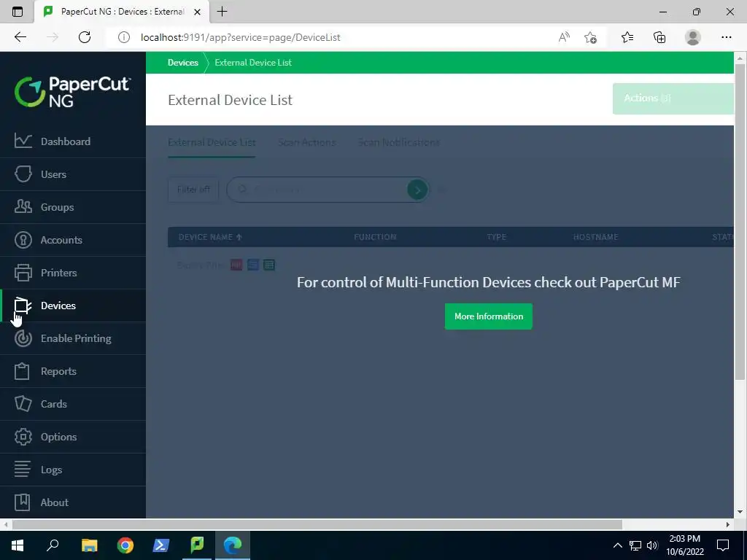Refresh the page in Edge
The image size is (747, 560).
pyautogui.click(x=85, y=37)
